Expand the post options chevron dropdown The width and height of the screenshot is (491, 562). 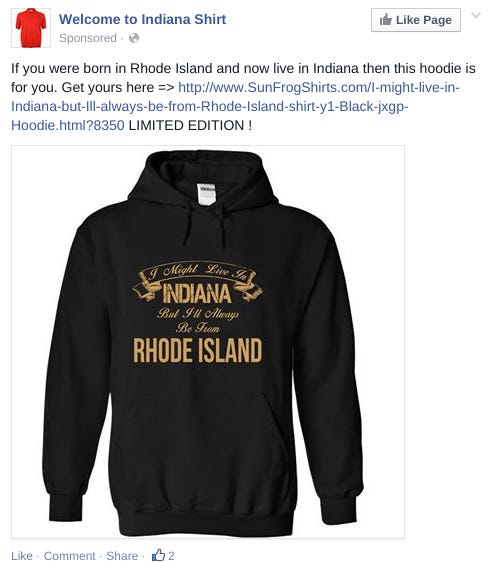[476, 15]
